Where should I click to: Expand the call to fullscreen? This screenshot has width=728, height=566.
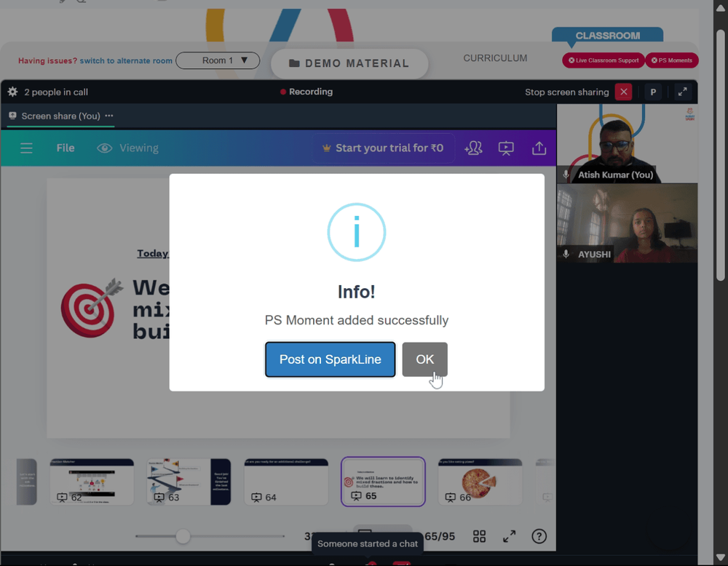tap(682, 92)
